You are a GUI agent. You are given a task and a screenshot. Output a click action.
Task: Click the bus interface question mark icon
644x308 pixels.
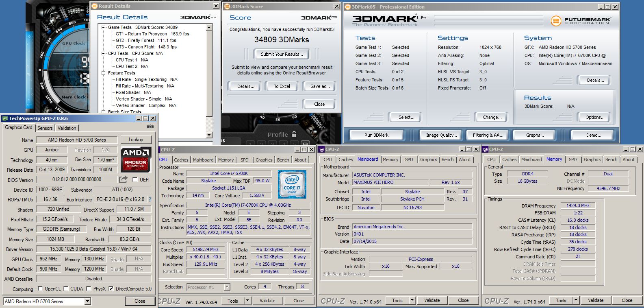click(x=150, y=199)
